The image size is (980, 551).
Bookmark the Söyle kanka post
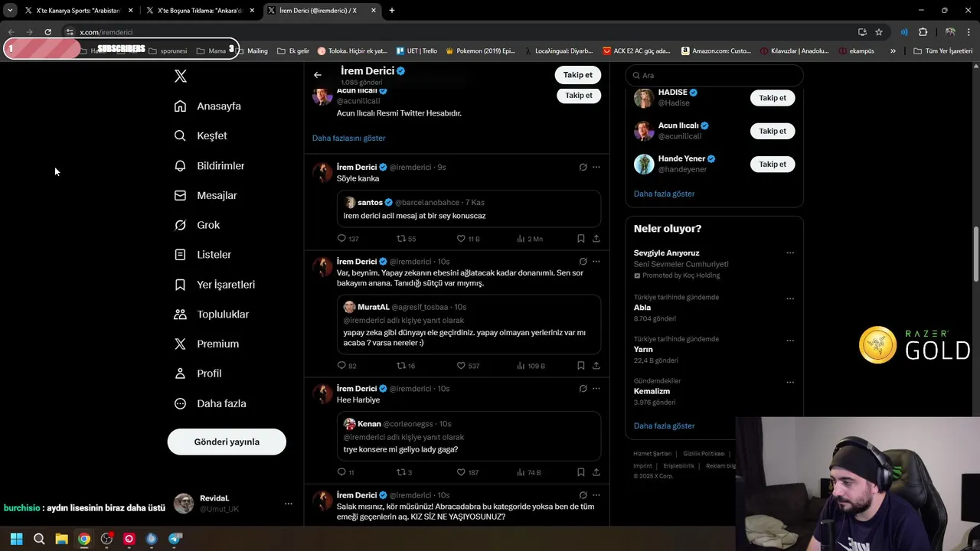pos(581,239)
